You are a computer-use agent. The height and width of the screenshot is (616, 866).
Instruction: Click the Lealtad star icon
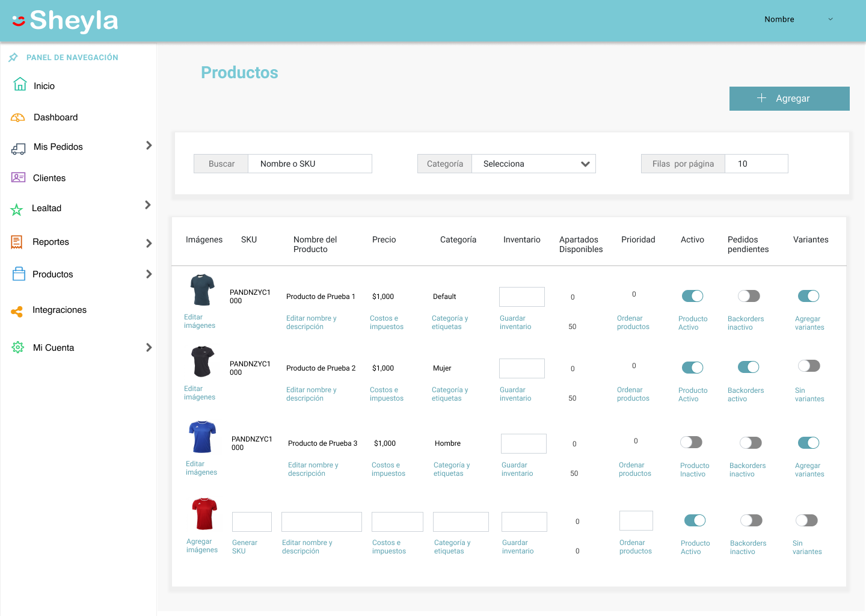tap(17, 209)
